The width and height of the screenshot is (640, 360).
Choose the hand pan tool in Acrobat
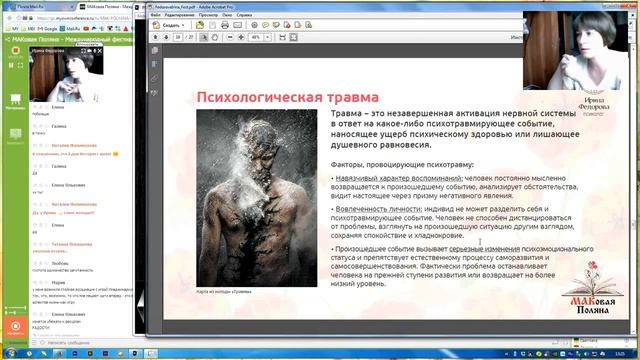click(215, 37)
